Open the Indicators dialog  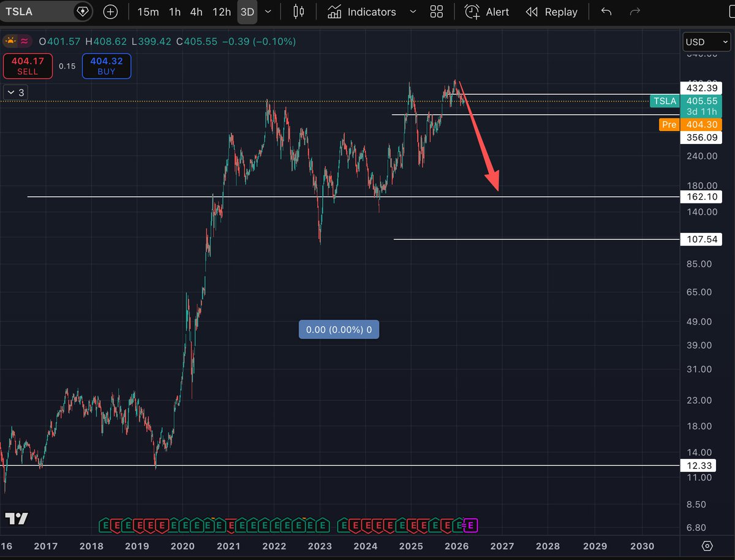(x=361, y=12)
